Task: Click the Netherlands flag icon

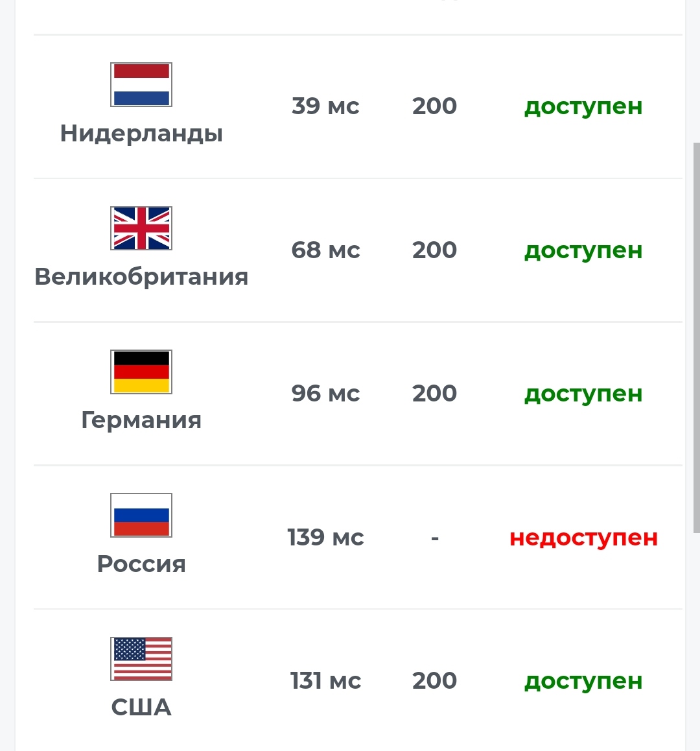Action: [141, 84]
